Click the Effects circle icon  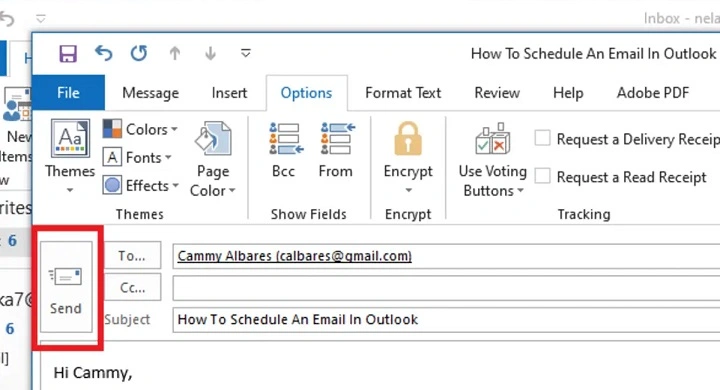click(112, 185)
